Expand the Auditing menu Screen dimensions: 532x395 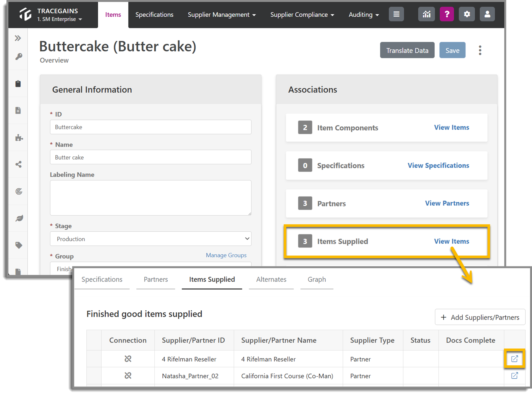pos(364,15)
